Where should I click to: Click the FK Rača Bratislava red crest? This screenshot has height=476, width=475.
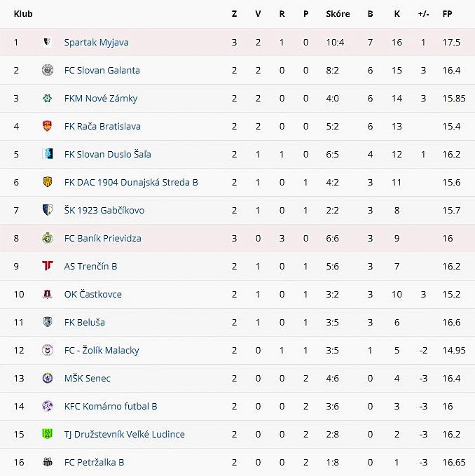48,126
